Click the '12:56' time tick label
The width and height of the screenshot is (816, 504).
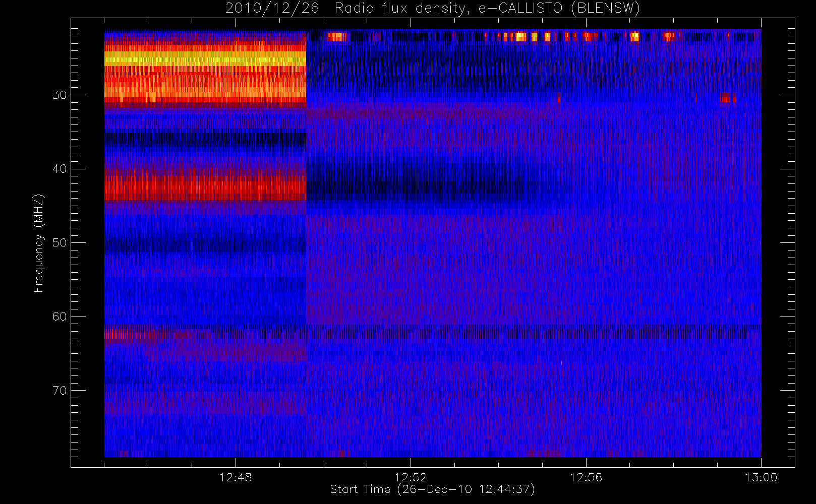[586, 477]
